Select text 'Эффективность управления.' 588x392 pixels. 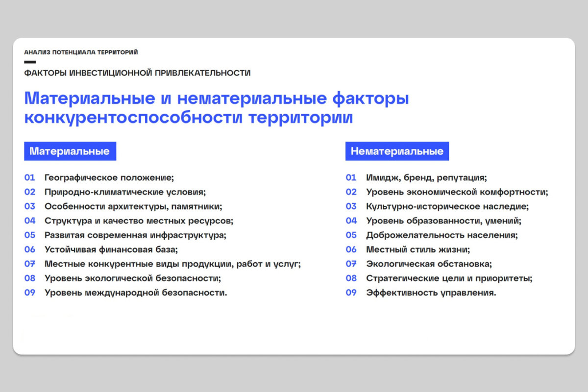[x=431, y=293]
